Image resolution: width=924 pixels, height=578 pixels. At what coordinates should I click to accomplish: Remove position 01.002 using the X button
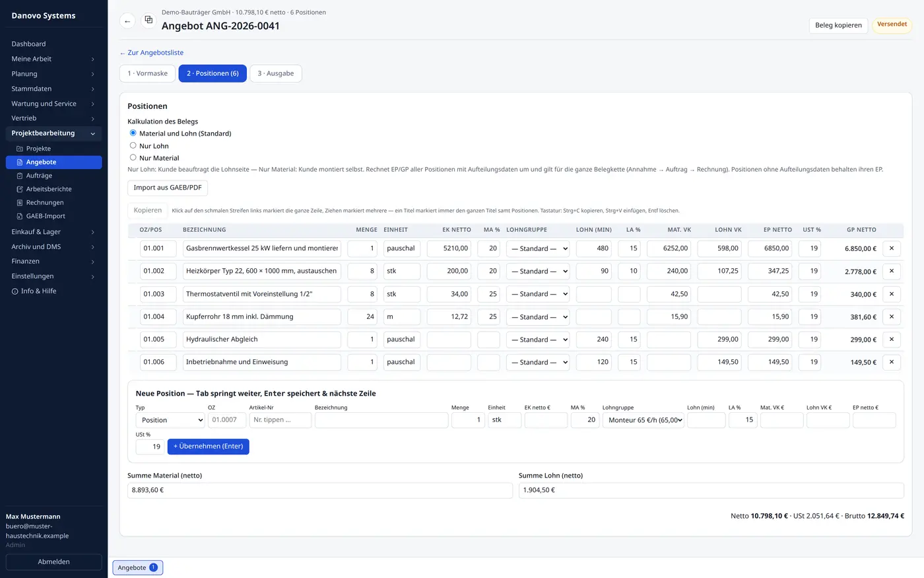892,271
